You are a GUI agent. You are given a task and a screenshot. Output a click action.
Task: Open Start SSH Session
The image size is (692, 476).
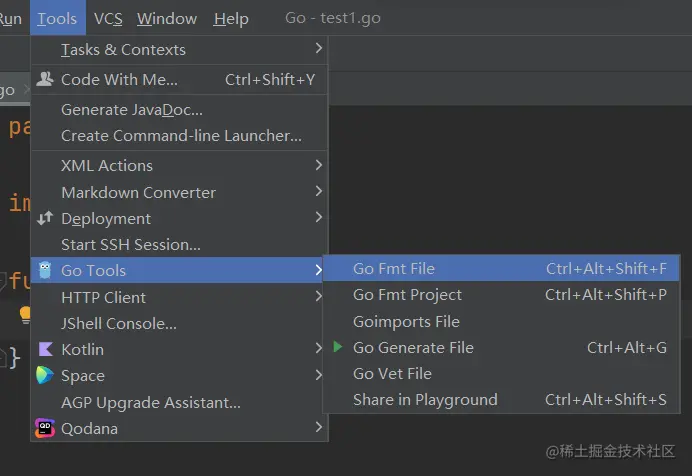pos(131,244)
